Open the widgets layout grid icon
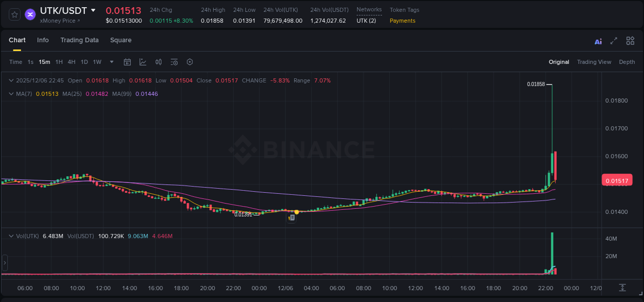The width and height of the screenshot is (644, 302). click(x=630, y=40)
